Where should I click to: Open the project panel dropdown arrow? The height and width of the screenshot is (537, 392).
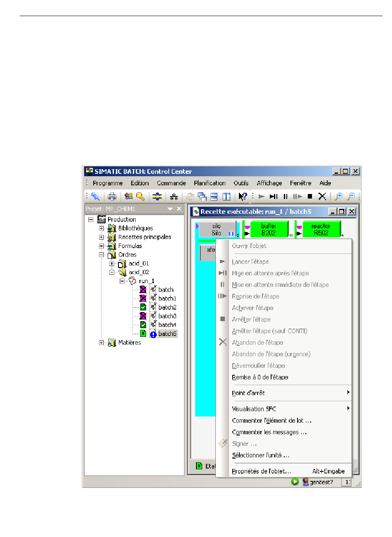click(x=170, y=209)
